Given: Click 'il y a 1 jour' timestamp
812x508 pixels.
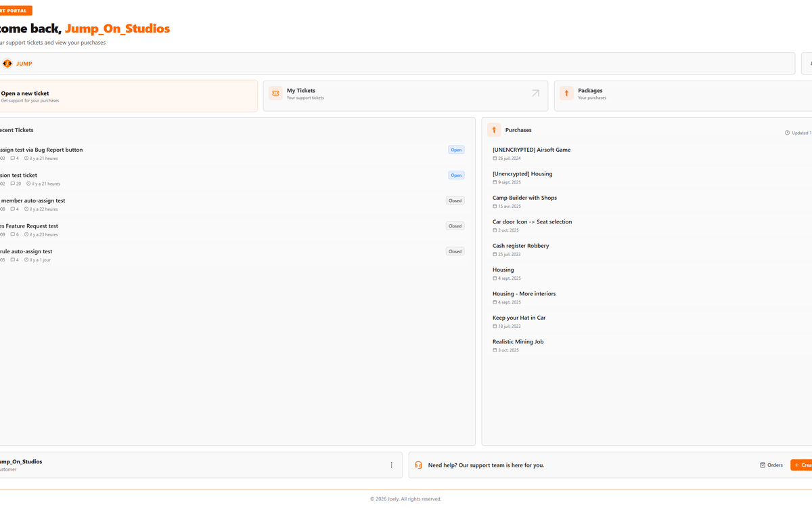Looking at the screenshot, I should tap(41, 260).
